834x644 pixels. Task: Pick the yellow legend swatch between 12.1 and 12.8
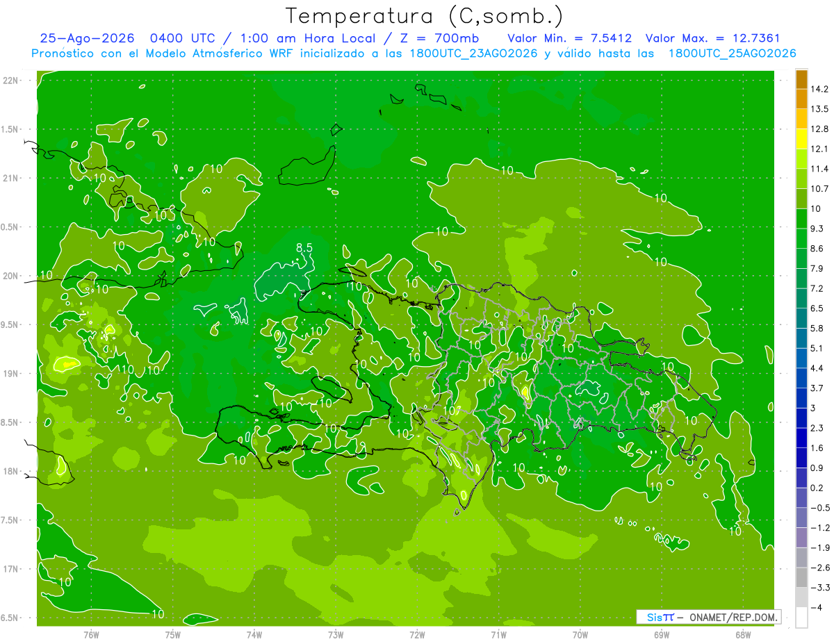pyautogui.click(x=801, y=139)
